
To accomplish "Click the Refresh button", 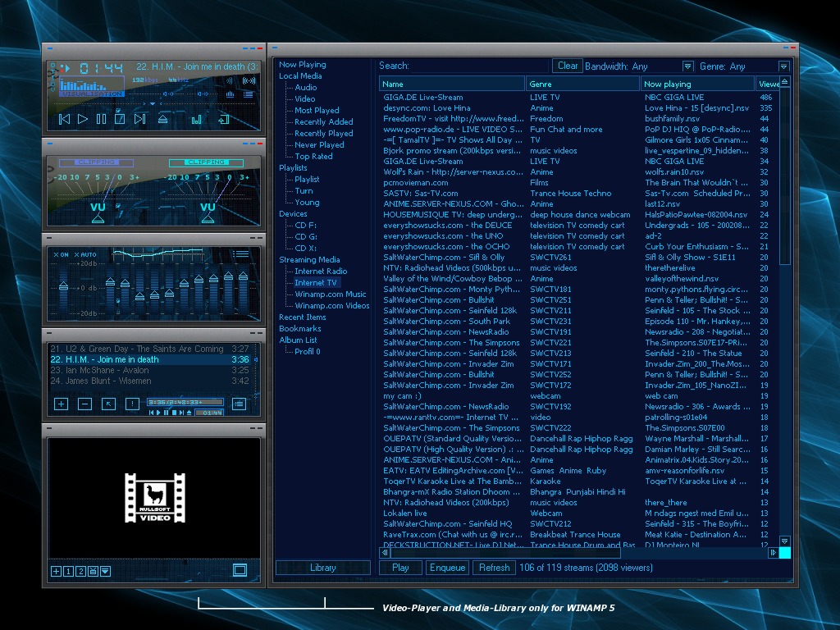I will [x=494, y=568].
